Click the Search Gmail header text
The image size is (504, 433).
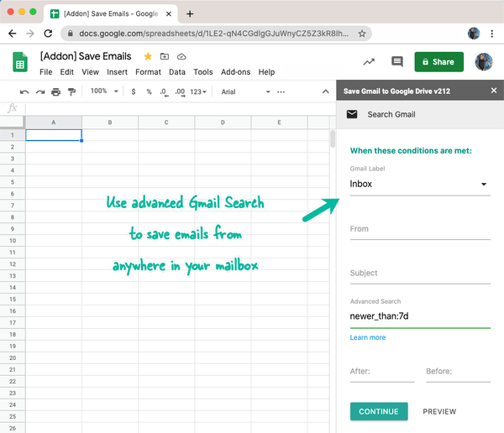coord(391,114)
